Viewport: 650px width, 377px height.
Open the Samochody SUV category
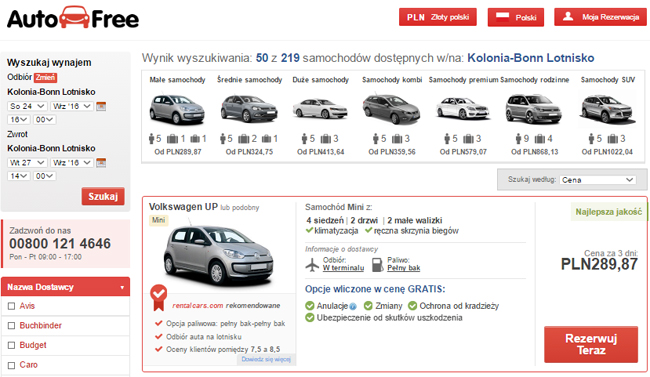(608, 80)
